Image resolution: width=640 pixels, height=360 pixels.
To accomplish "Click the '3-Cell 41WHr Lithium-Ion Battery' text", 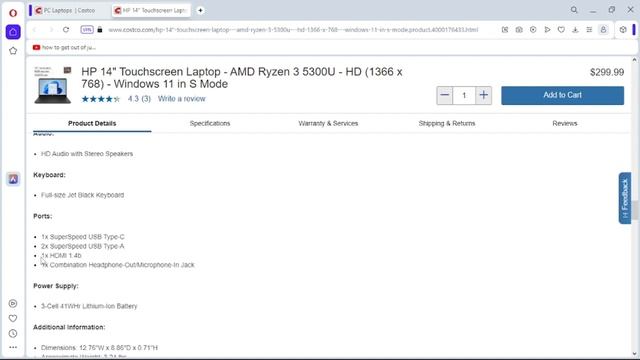I will point(89,306).
